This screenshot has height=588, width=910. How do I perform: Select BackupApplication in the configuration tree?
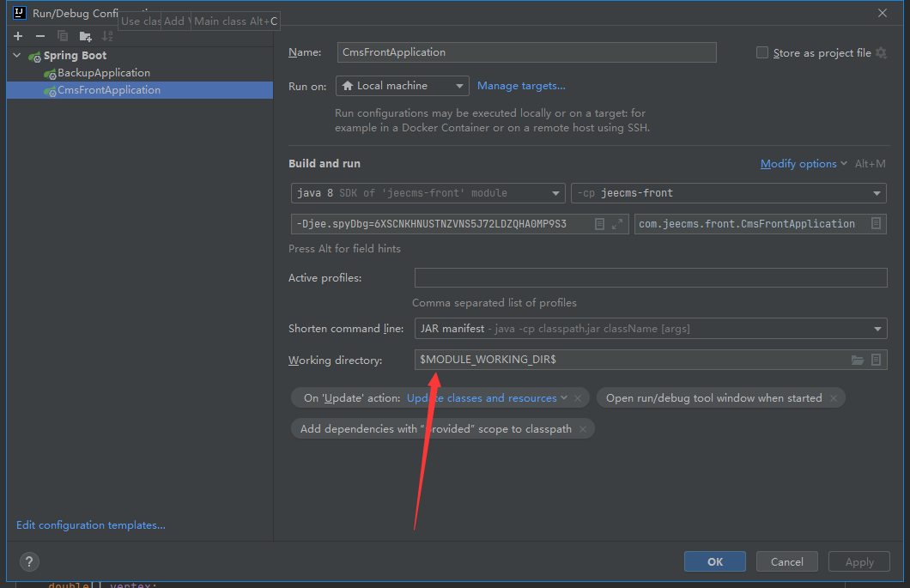pyautogui.click(x=103, y=73)
